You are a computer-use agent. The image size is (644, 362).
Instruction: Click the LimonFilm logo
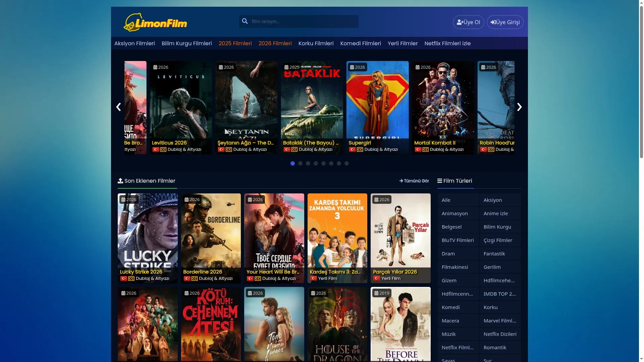(155, 22)
